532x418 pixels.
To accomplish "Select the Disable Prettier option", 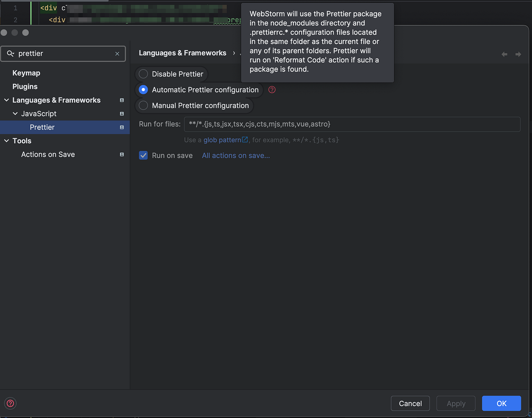I will pyautogui.click(x=143, y=74).
